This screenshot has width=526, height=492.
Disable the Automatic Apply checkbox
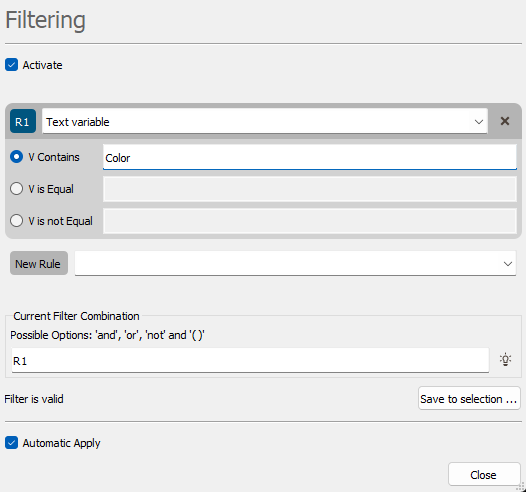(x=11, y=443)
